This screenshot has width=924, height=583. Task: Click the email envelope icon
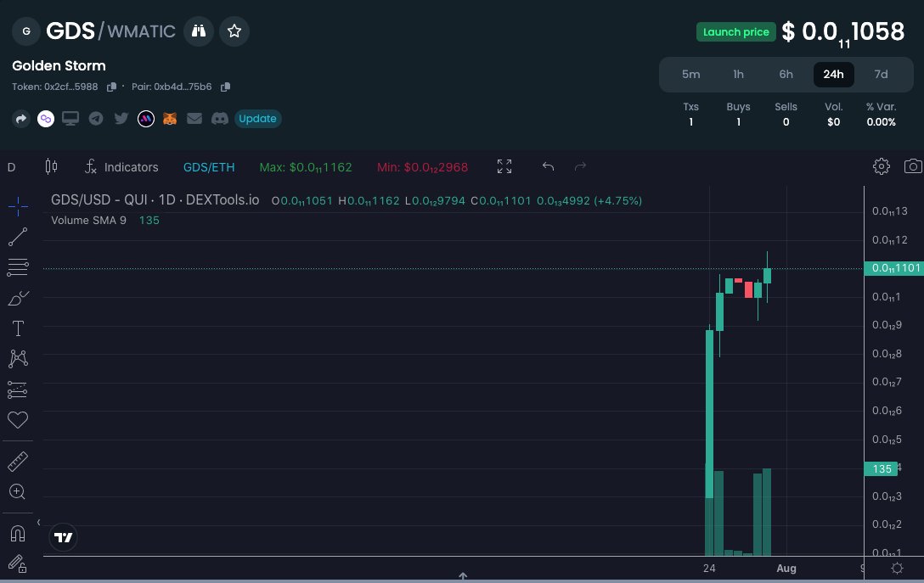pos(194,119)
